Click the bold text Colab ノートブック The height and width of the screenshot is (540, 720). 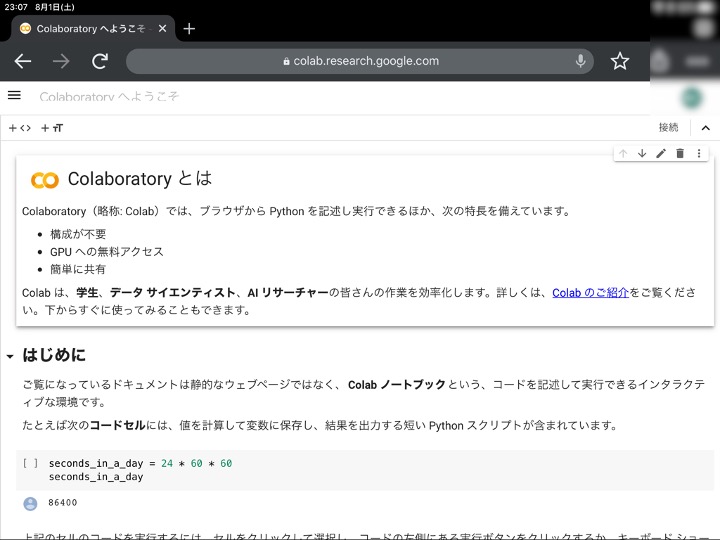coord(397,385)
